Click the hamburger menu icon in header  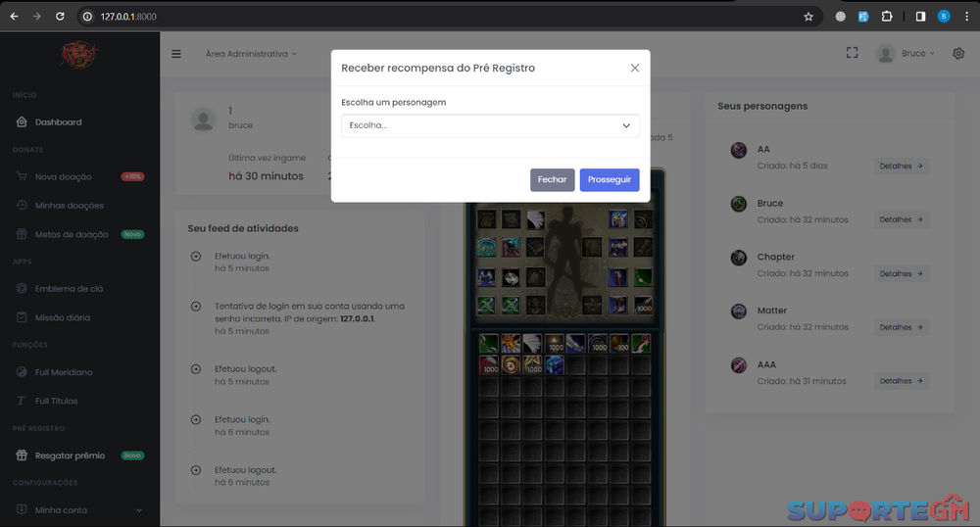pos(176,54)
